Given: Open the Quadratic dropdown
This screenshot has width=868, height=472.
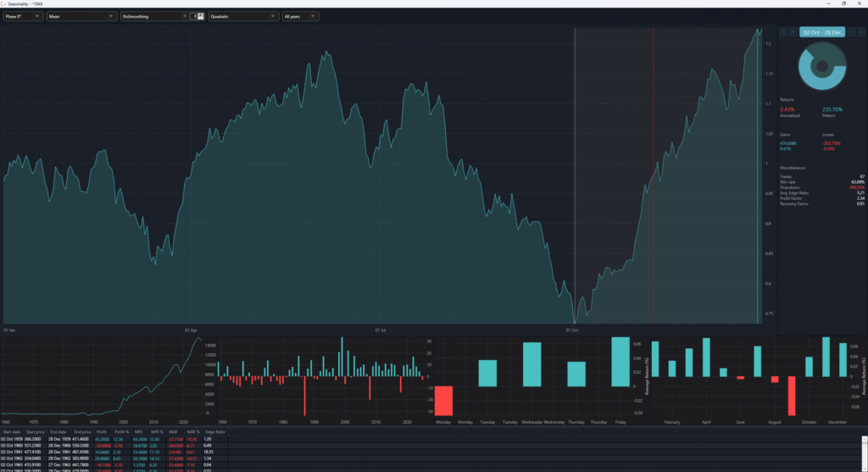Looking at the screenshot, I should coord(242,16).
